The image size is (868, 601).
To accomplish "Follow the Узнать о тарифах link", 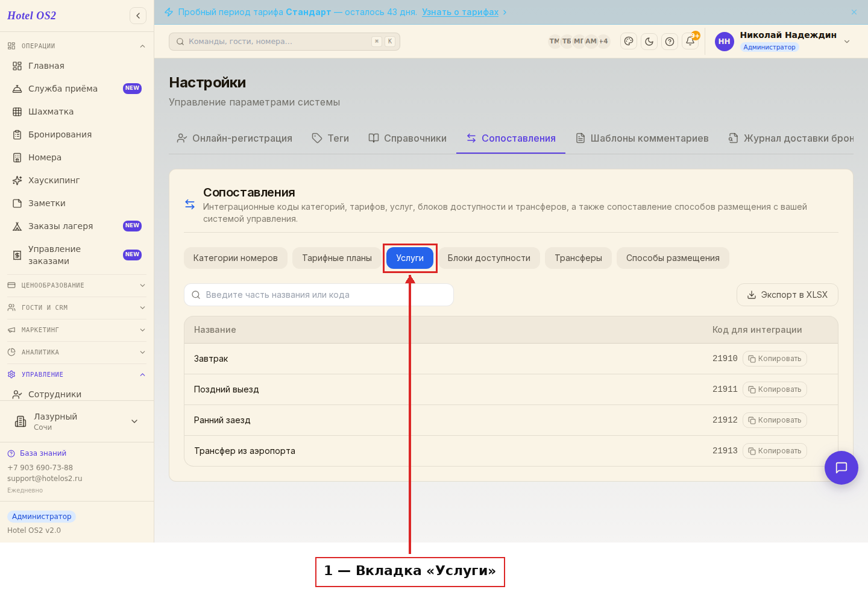I will click(461, 12).
